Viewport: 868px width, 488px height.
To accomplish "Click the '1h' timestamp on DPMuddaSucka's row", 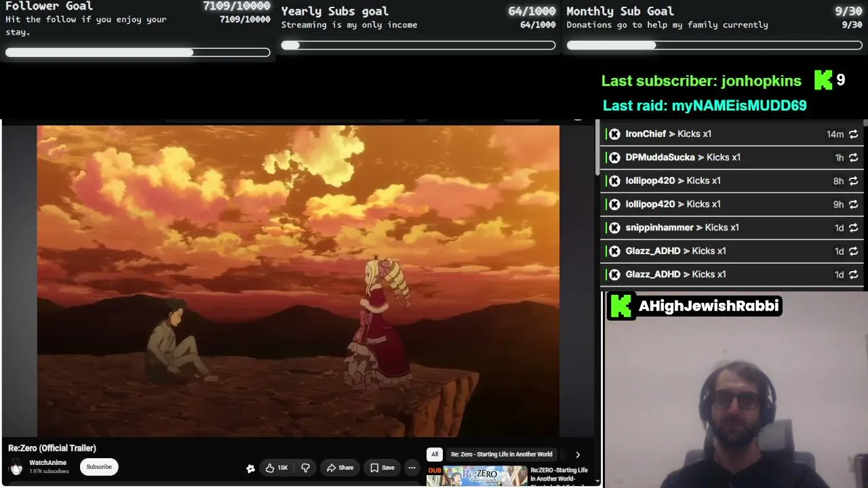I will pyautogui.click(x=840, y=158).
